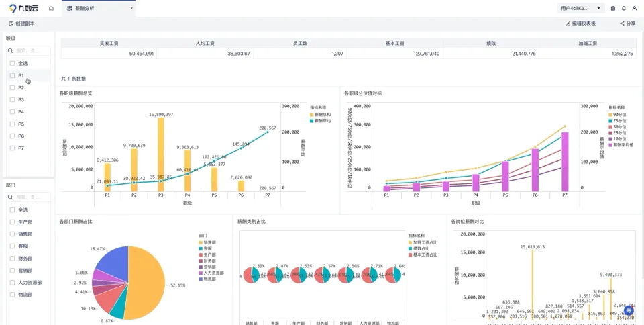Tick the P2 checkbox
This screenshot has width=644, height=325.
click(12, 87)
